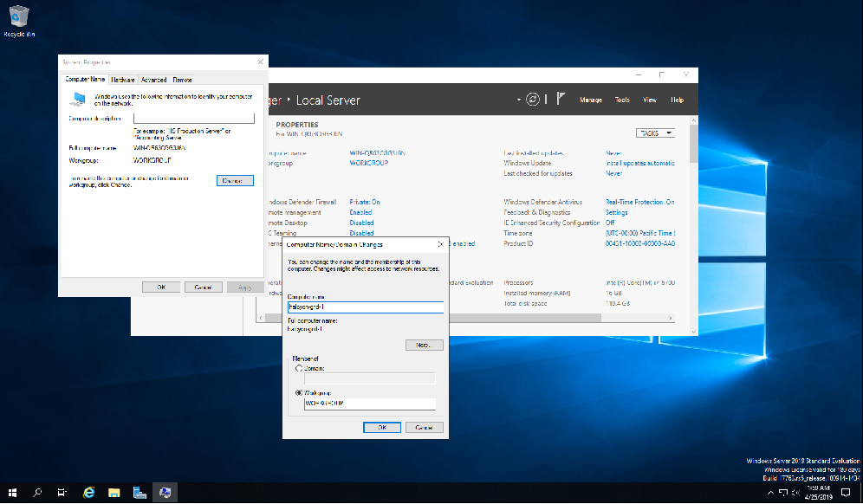Click the Change button in System Properties
The height and width of the screenshot is (504, 863).
235,180
